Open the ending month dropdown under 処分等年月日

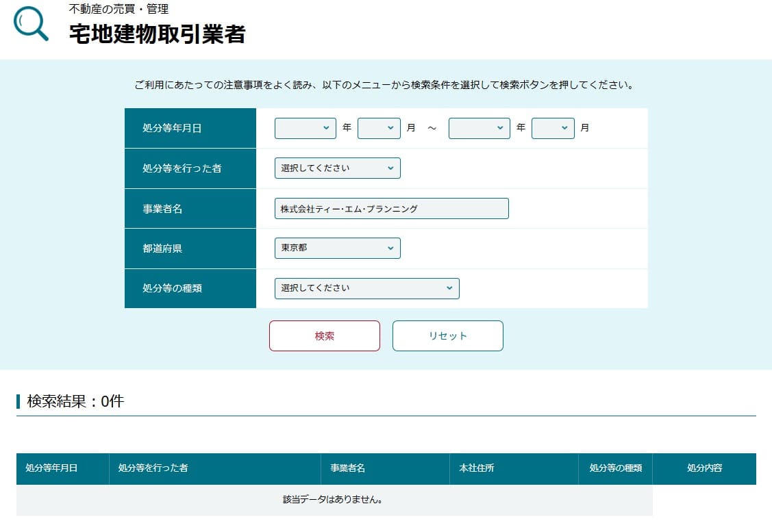(x=553, y=127)
